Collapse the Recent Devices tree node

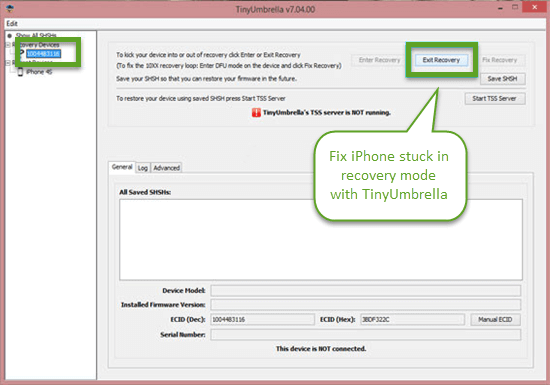click(8, 63)
